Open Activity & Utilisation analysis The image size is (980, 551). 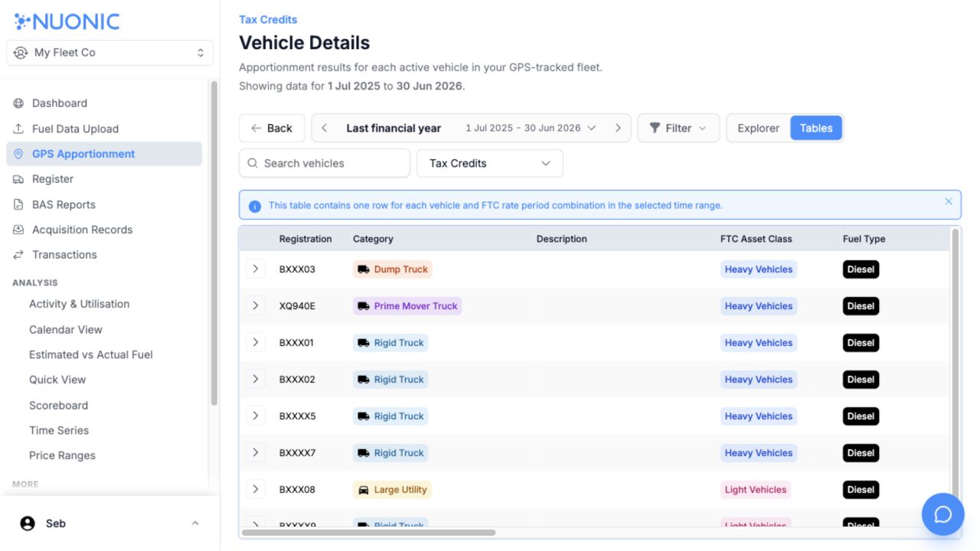pos(79,304)
